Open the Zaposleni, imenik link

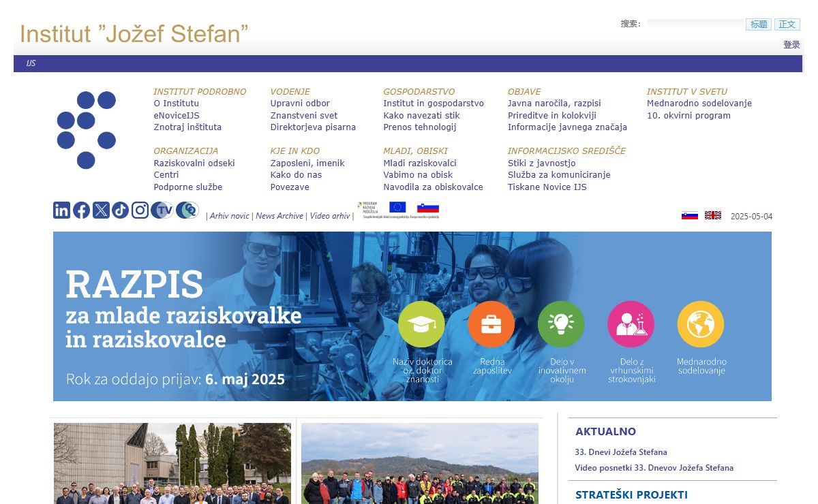click(307, 163)
